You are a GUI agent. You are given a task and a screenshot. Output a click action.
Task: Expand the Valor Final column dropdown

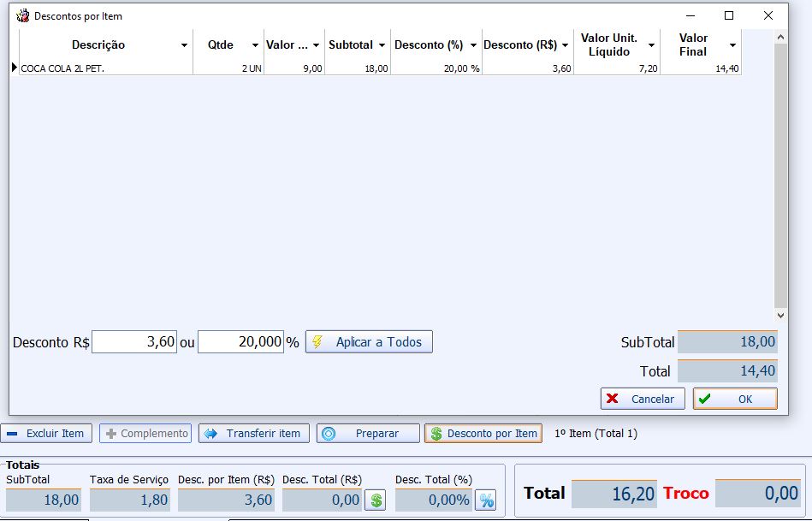point(732,45)
